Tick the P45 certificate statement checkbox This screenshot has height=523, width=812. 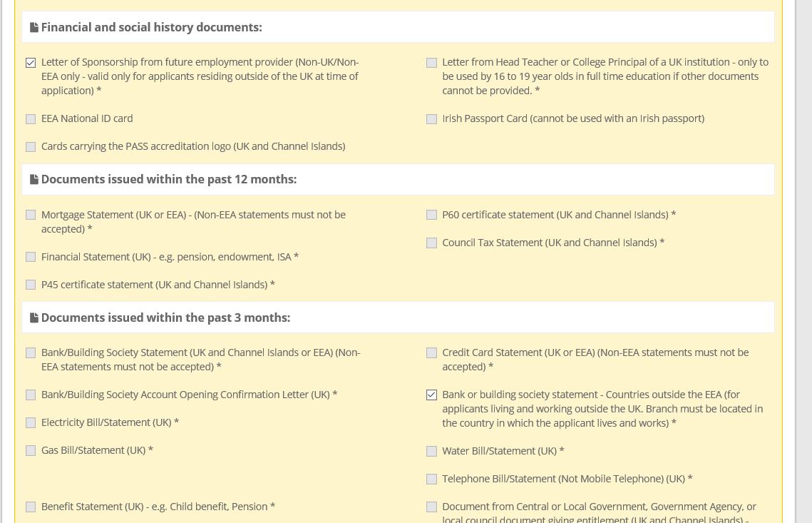click(x=31, y=285)
